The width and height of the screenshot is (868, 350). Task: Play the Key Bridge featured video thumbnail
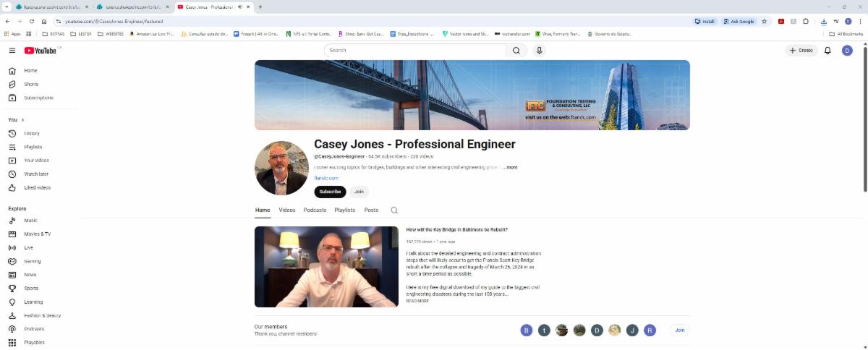(326, 267)
